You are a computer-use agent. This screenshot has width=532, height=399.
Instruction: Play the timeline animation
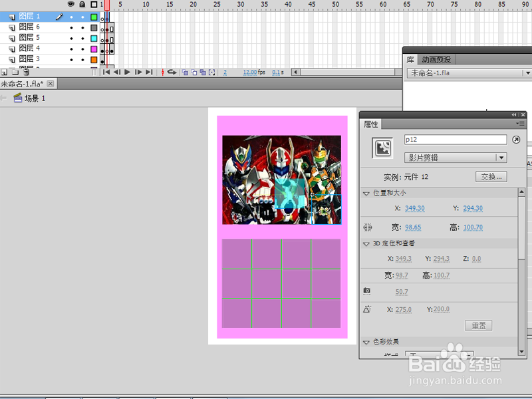click(127, 72)
